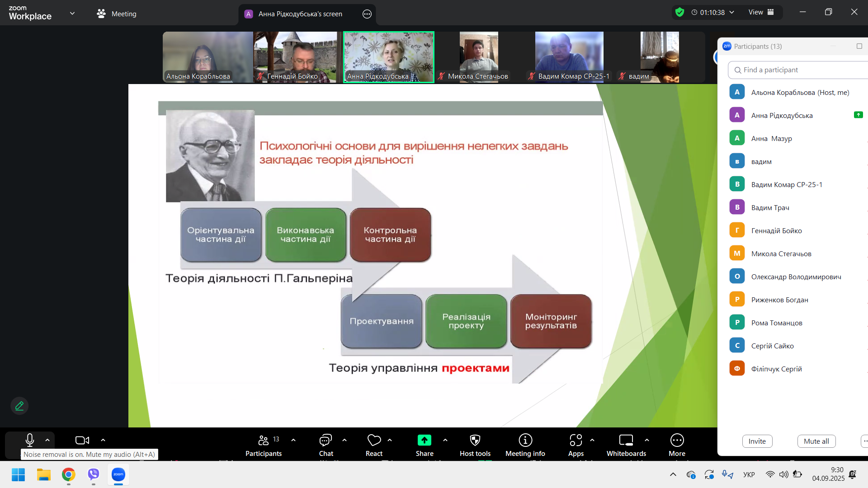Open the Chat panel icon
The height and width of the screenshot is (488, 868).
coord(325,440)
